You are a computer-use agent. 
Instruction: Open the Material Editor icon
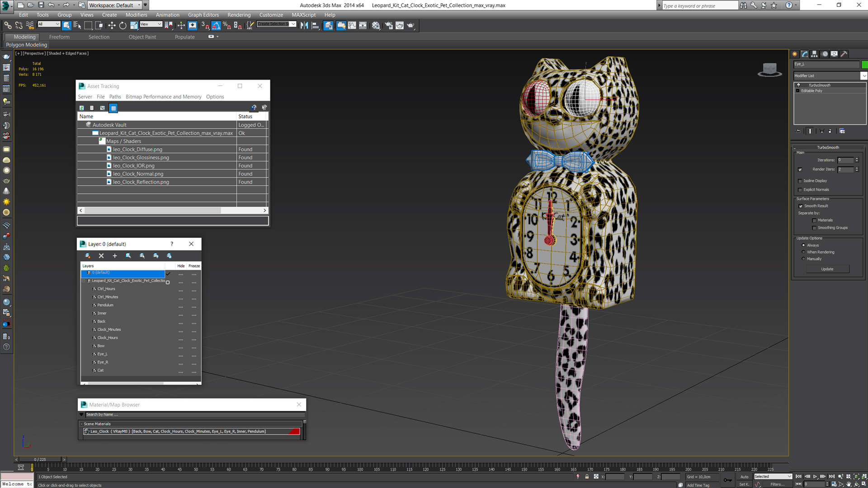click(x=376, y=25)
